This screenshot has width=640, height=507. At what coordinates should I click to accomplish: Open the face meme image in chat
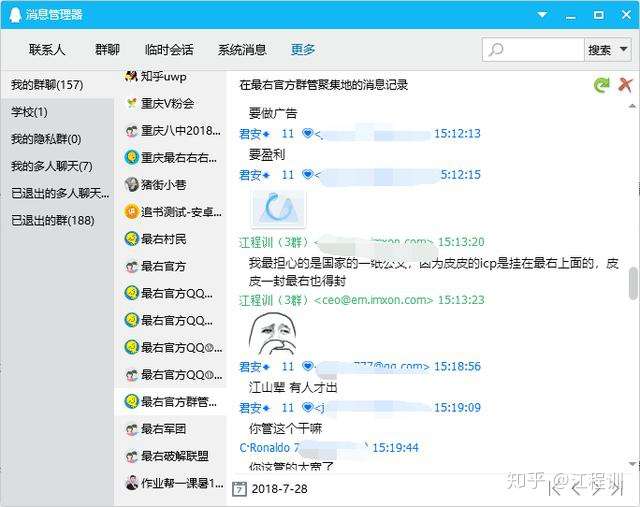coord(272,335)
